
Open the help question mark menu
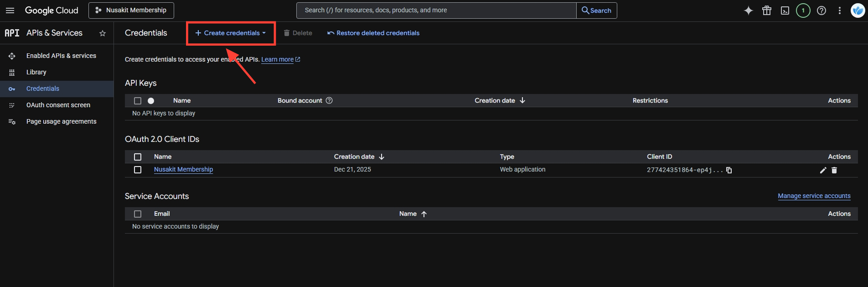pos(821,10)
